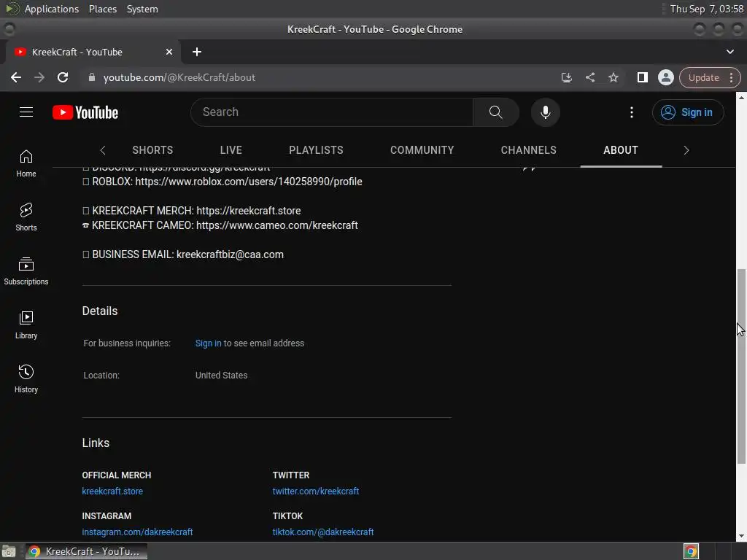Open the Applications menu
The height and width of the screenshot is (560, 747).
(52, 9)
